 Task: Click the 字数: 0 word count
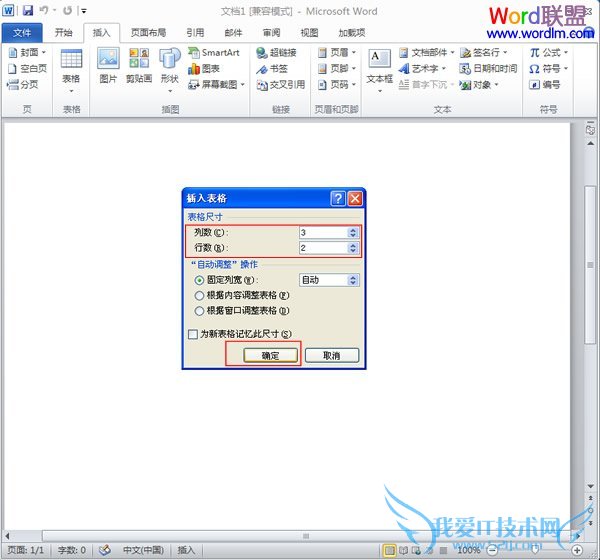point(72,550)
